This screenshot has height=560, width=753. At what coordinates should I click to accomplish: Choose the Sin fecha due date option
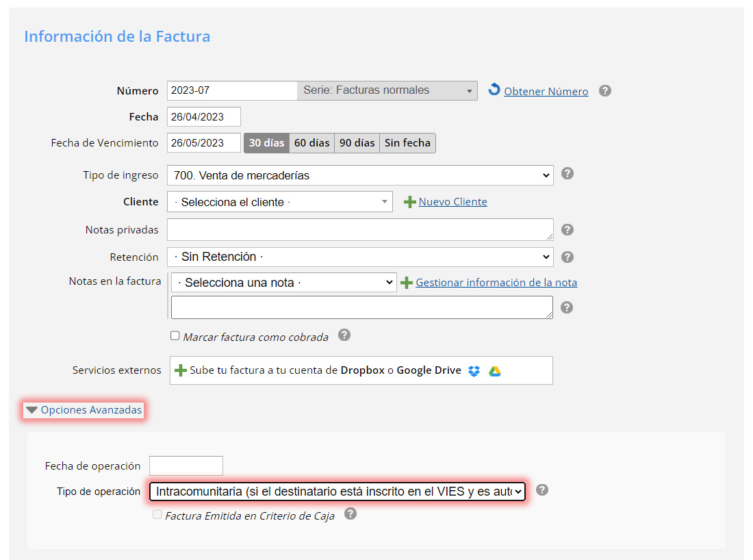[407, 143]
